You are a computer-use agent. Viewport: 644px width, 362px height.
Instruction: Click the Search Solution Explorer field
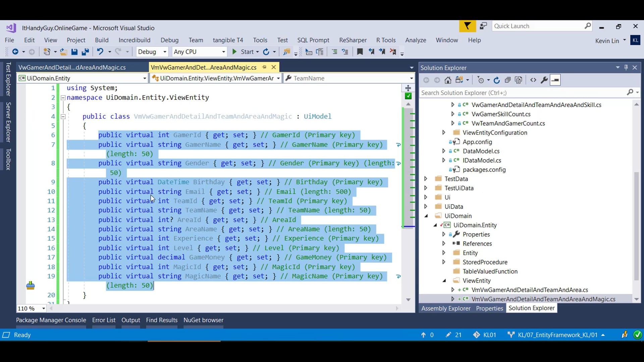[523, 93]
